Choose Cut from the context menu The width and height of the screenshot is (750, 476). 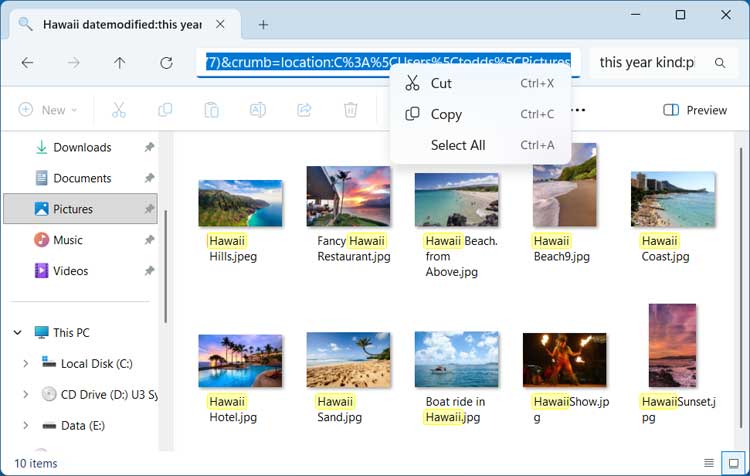480,83
